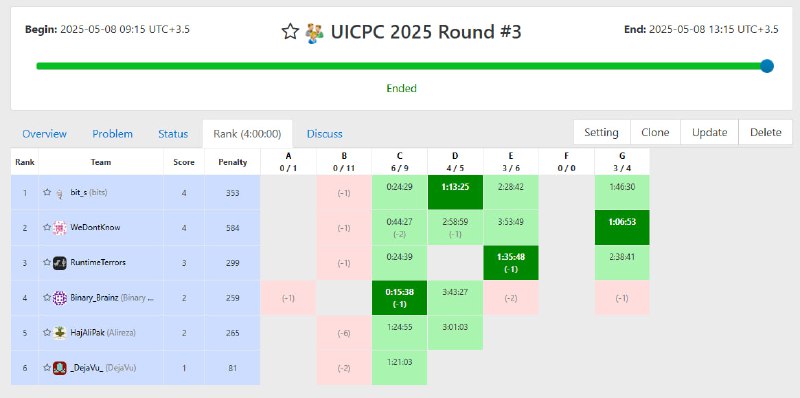Click the Delete contest button
Viewport: 800px width, 398px height.
click(x=765, y=132)
